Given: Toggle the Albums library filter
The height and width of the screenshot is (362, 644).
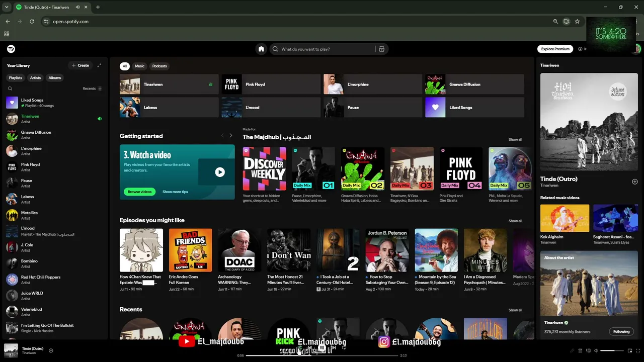Looking at the screenshot, I should point(55,78).
